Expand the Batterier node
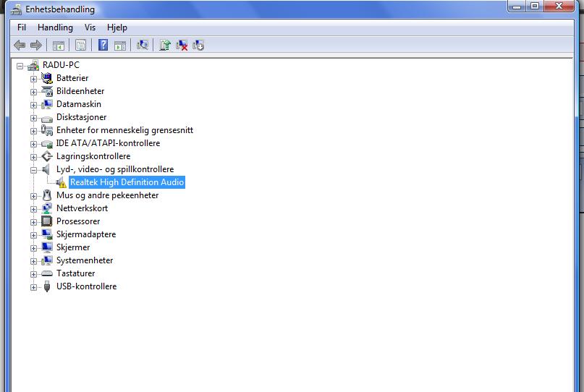This screenshot has height=392, width=584. point(33,79)
